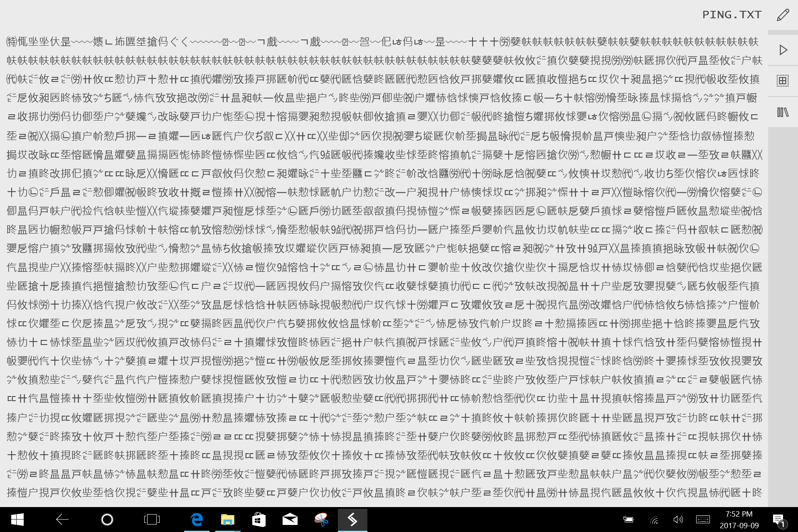This screenshot has width=798, height=532.
Task: Open the Microsoft Store taskbar icon
Action: click(x=259, y=520)
